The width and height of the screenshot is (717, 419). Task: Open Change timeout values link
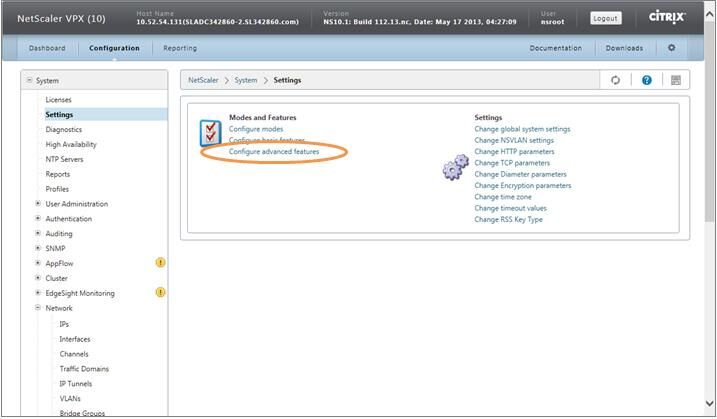coord(510,208)
